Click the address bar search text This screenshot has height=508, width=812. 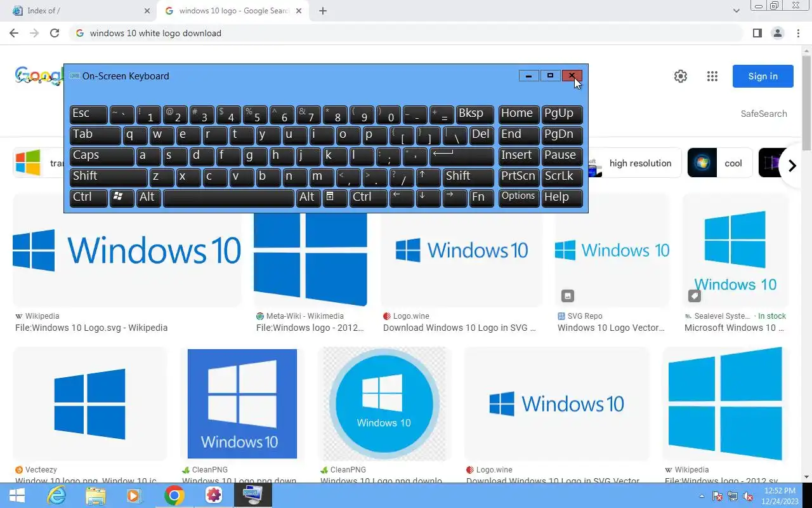click(155, 33)
